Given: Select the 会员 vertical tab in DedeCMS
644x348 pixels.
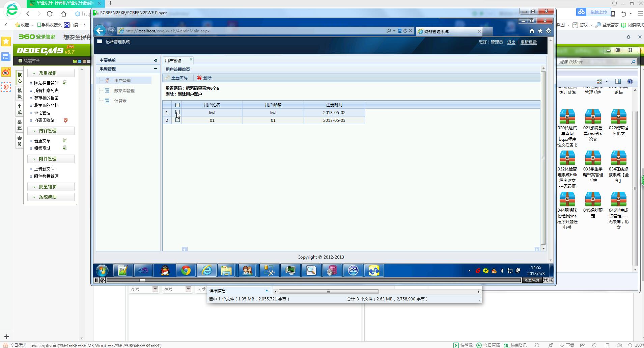Looking at the screenshot, I should pyautogui.click(x=20, y=141).
